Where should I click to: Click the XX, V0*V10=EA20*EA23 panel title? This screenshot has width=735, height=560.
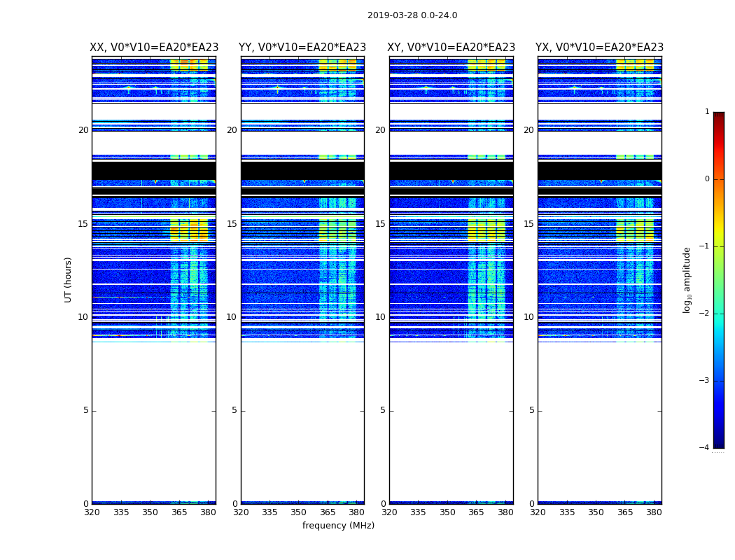point(154,48)
